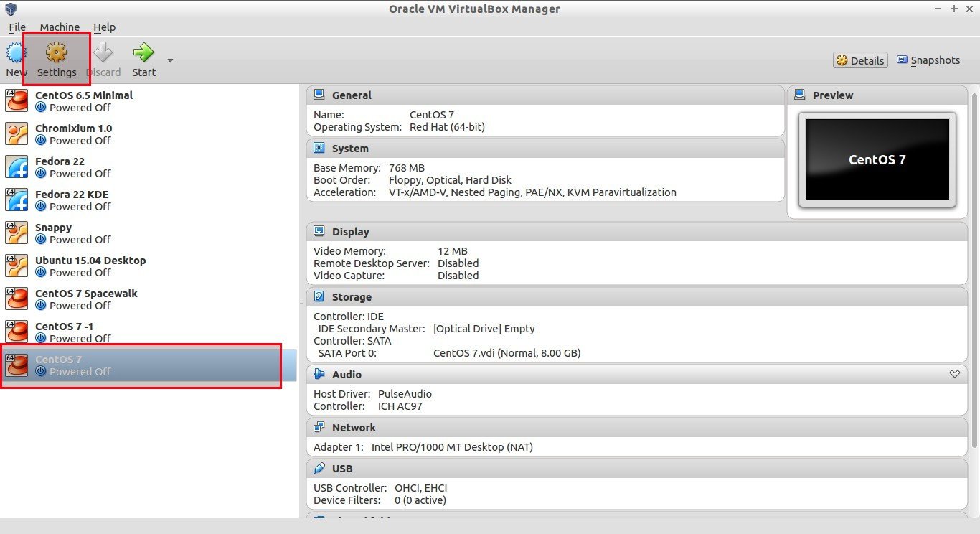Click the "PulseAudio" host driver value
The image size is (980, 534).
[405, 394]
